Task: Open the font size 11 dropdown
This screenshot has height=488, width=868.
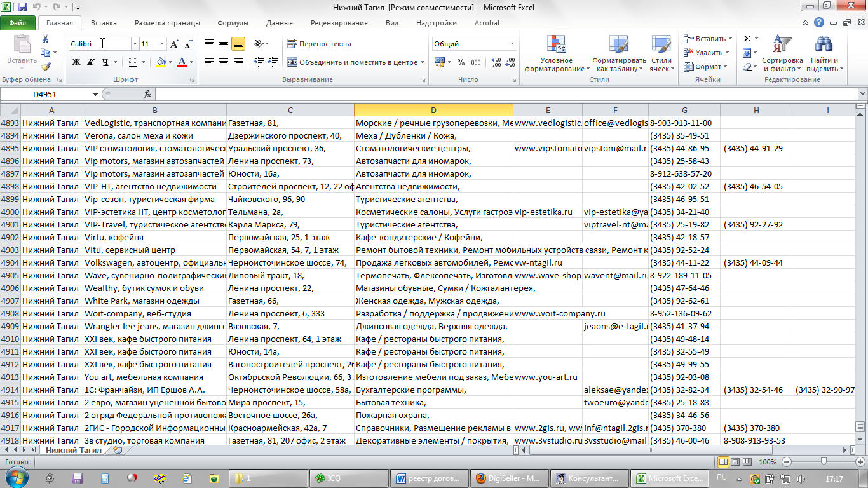Action: (x=162, y=44)
